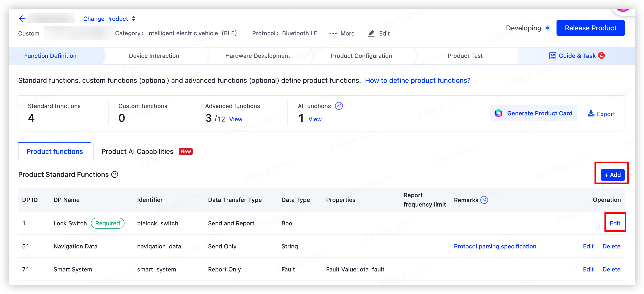Click the Protocol Bluetooth LE text
Screen dimensions: 644x294
click(x=285, y=33)
